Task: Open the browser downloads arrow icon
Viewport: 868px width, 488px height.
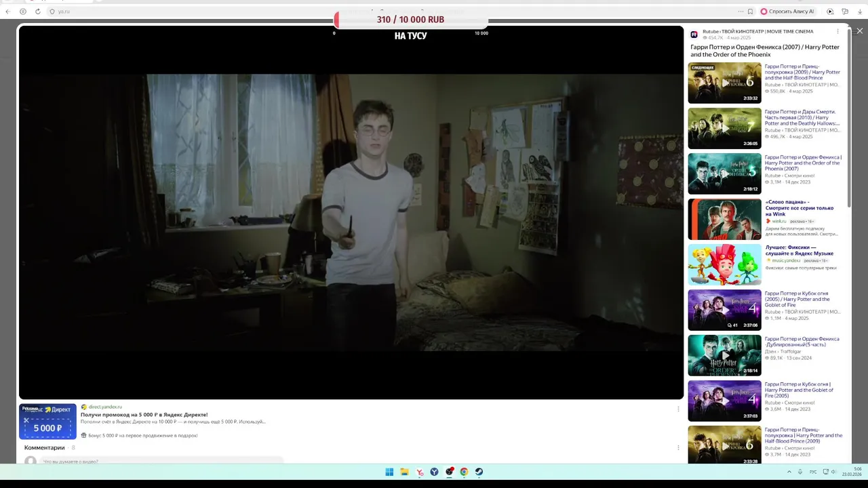Action: pos(860,12)
